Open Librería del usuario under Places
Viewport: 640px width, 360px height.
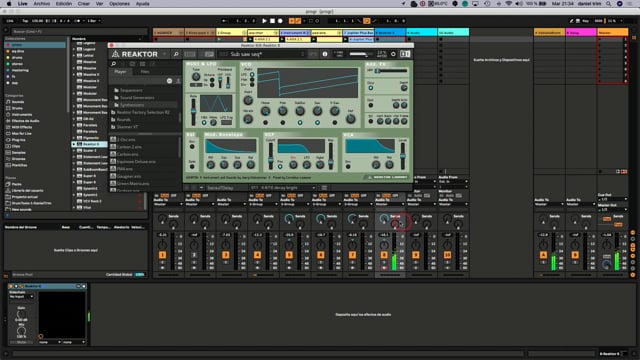[27, 191]
